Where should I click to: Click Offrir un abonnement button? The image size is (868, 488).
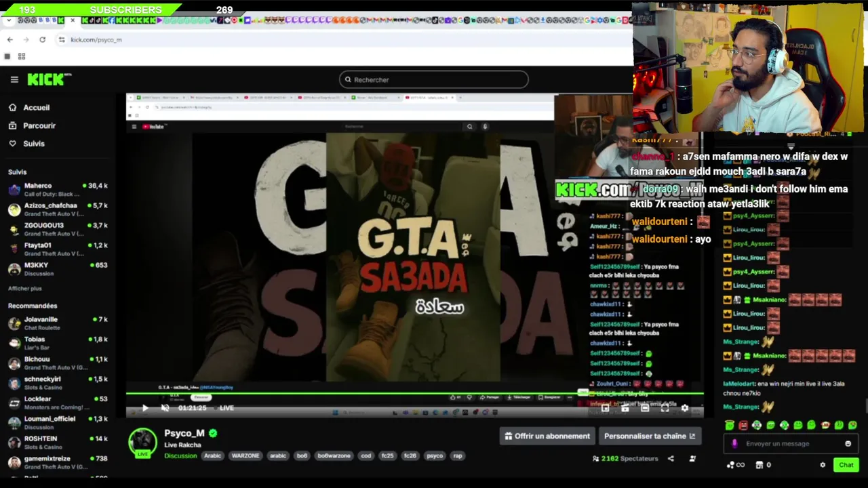547,436
